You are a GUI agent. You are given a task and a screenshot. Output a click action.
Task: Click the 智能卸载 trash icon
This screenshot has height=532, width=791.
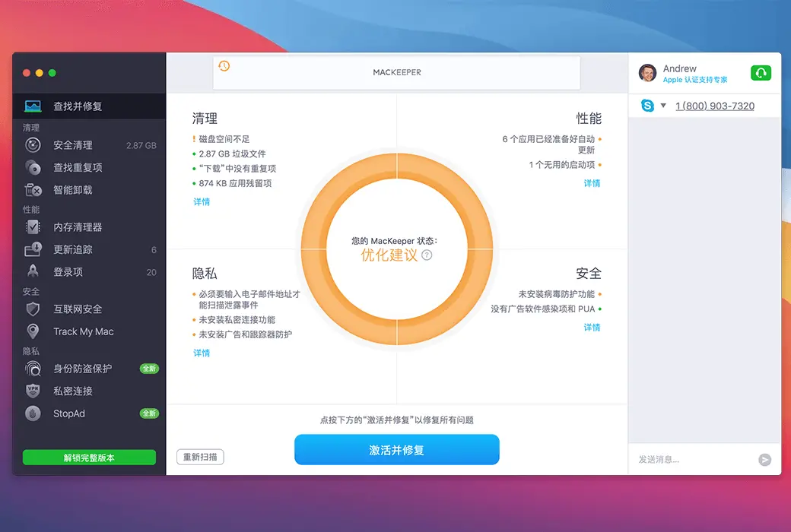(x=33, y=190)
